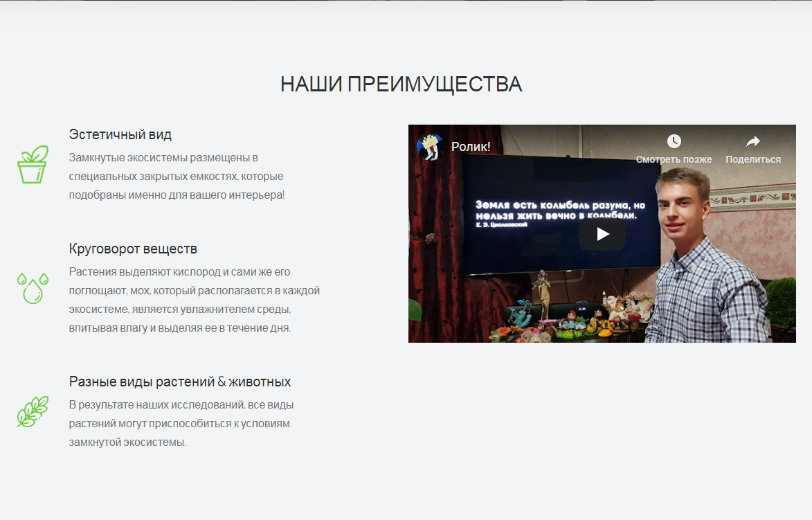Click the "Смотреть позже" label

coord(674,159)
